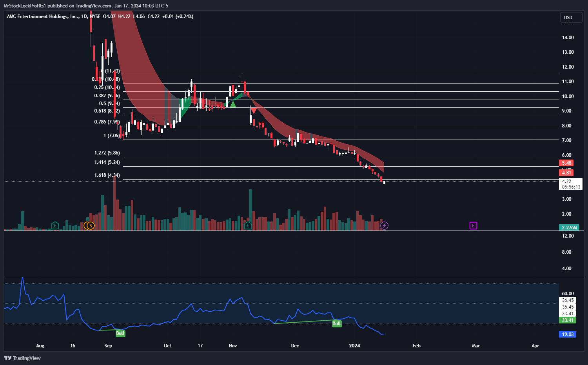
Task: Click the TradingView logo at bottom left
Action: click(22, 358)
